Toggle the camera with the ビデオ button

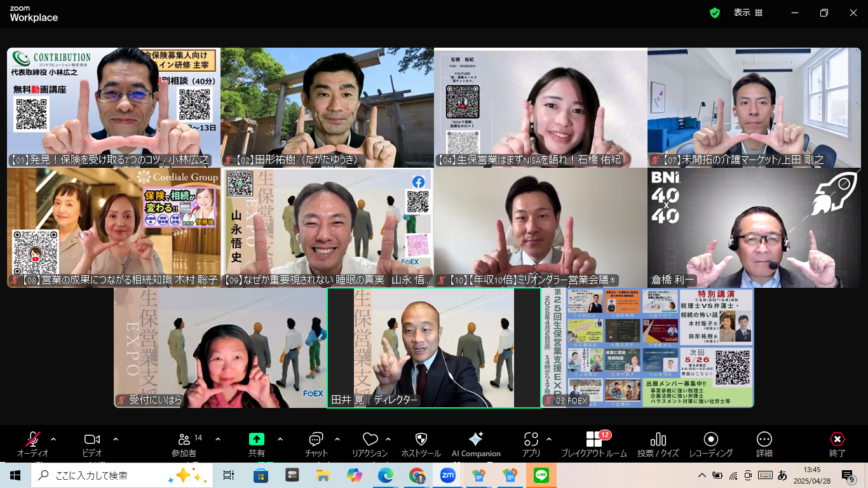[x=92, y=440]
